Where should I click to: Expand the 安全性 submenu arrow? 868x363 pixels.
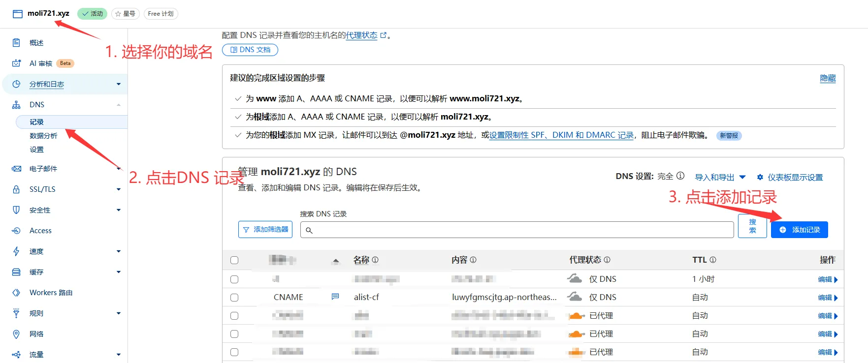(x=119, y=210)
